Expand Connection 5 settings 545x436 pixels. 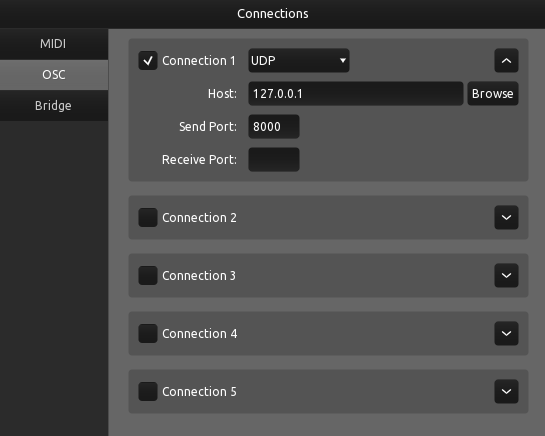tap(506, 391)
